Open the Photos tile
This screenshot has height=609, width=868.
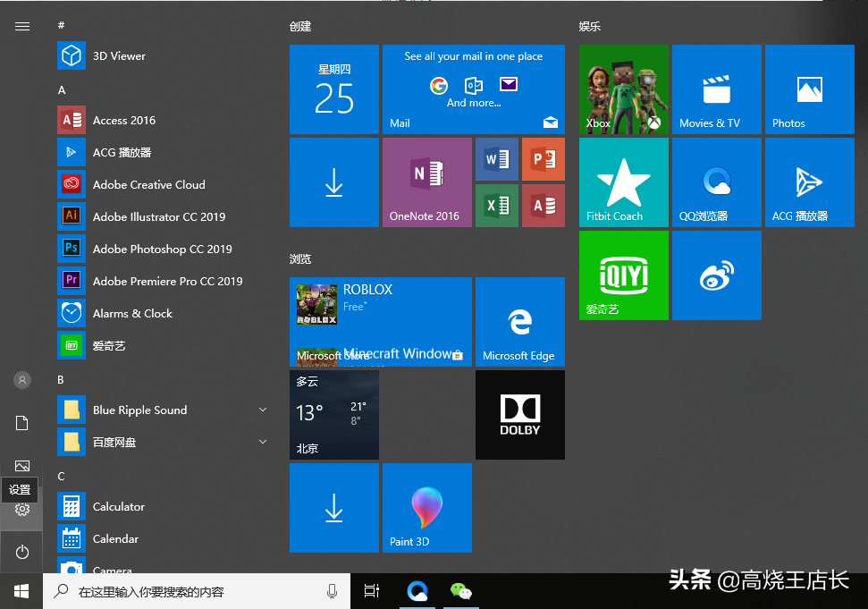(x=810, y=89)
